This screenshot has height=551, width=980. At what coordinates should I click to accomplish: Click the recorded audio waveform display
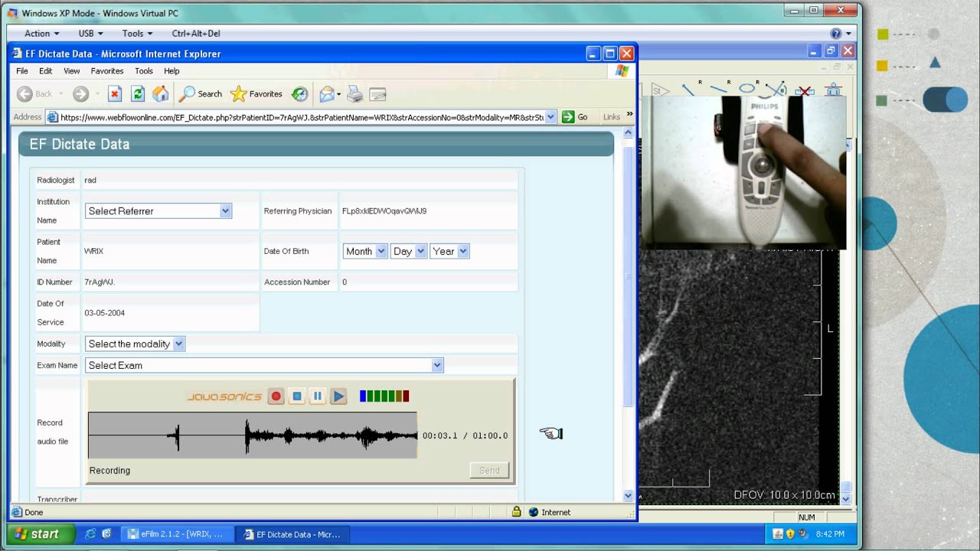click(x=253, y=435)
